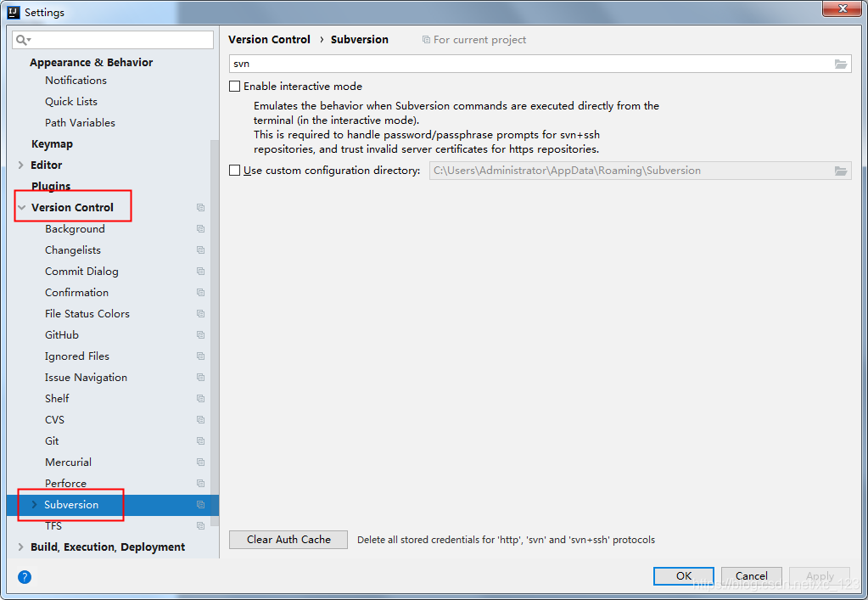This screenshot has width=868, height=600.
Task: Collapse the Version Control section
Action: pyautogui.click(x=21, y=206)
